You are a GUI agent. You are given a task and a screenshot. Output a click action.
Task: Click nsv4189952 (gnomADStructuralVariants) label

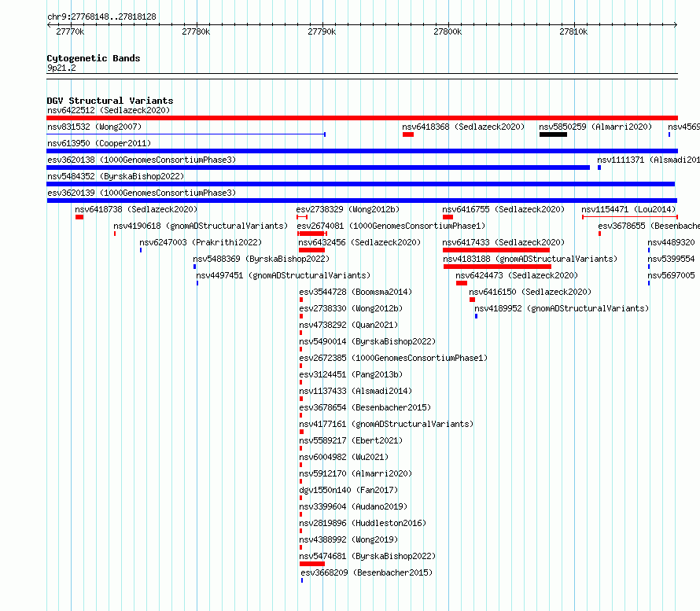562,308
